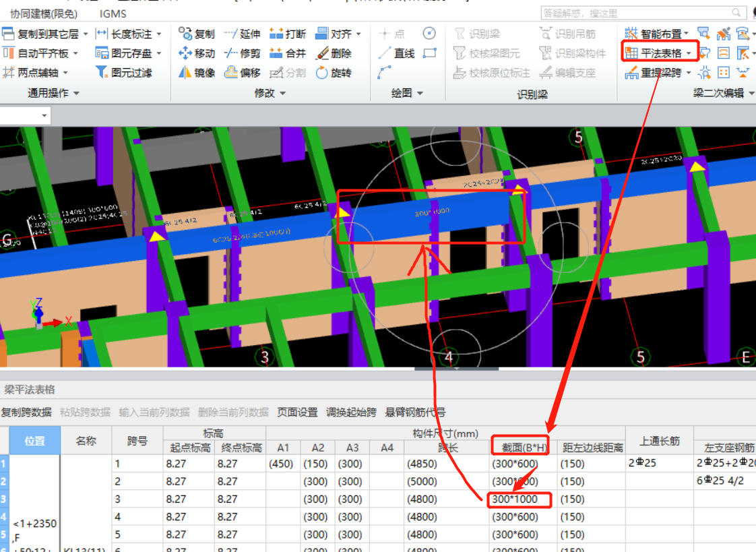Select the 自动平齐板 tool
Image resolution: width=756 pixels, height=552 pixels.
36,53
